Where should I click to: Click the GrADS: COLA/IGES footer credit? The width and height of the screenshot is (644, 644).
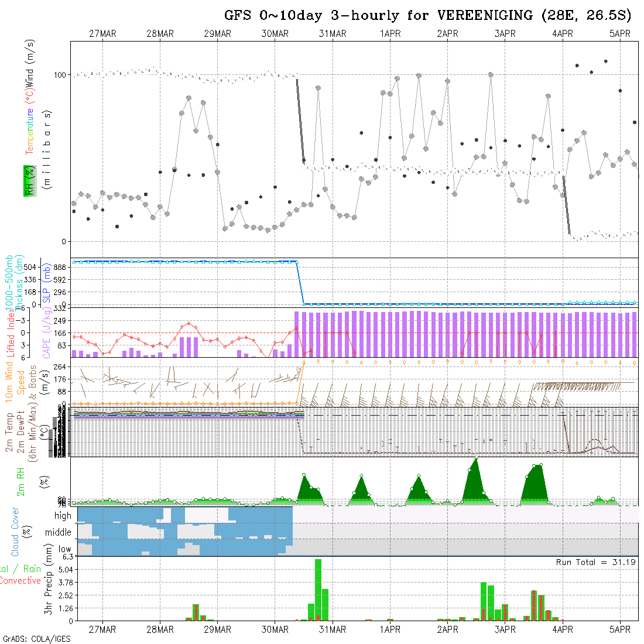[x=36, y=639]
